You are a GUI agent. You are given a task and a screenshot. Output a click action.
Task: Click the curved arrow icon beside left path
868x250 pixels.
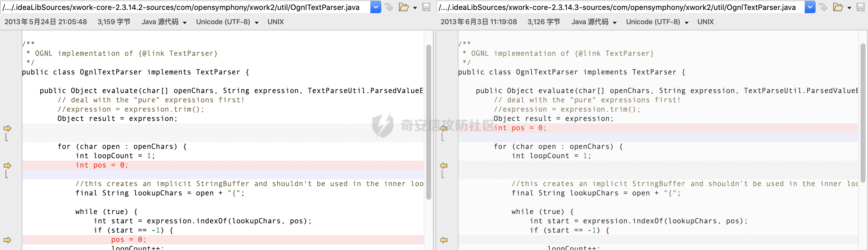pyautogui.click(x=389, y=7)
